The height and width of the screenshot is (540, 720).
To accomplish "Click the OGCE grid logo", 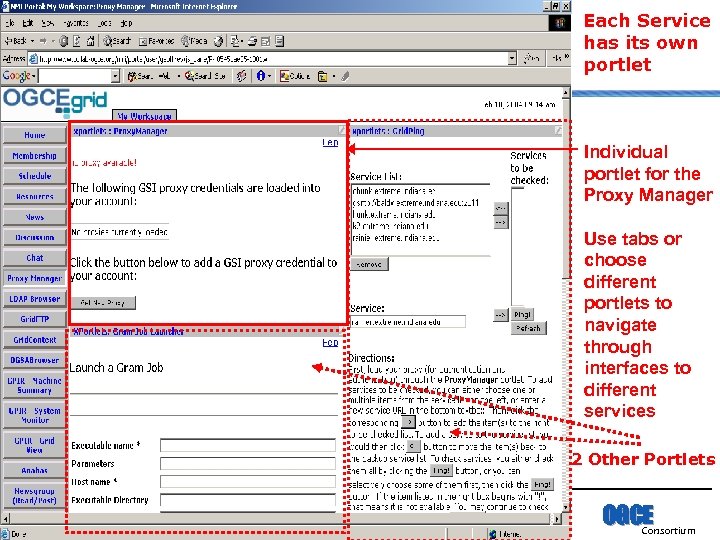I will pos(55,101).
